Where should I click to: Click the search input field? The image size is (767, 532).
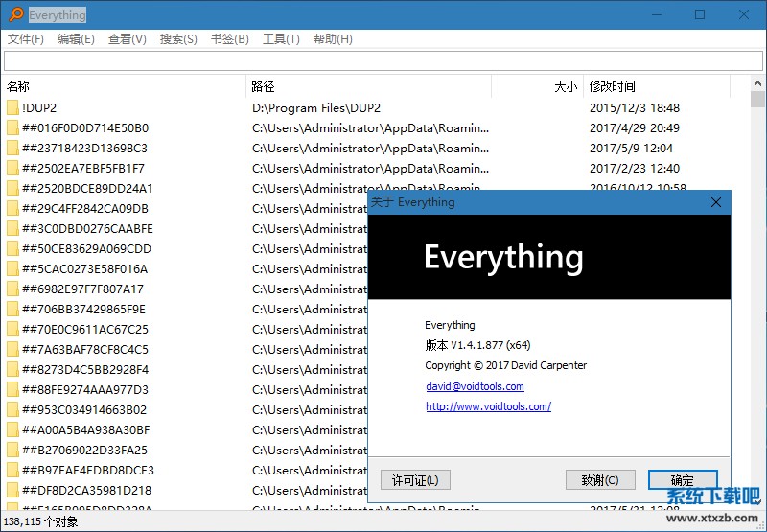pyautogui.click(x=382, y=61)
